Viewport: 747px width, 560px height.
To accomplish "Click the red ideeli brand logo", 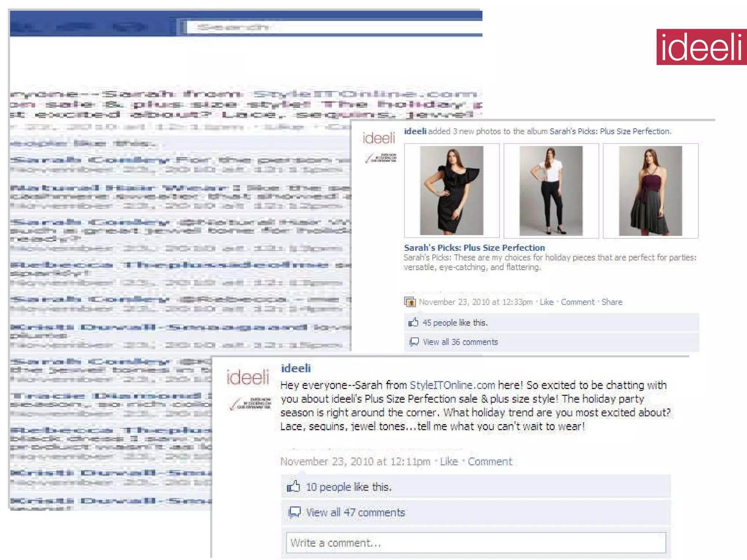I will 701,47.
